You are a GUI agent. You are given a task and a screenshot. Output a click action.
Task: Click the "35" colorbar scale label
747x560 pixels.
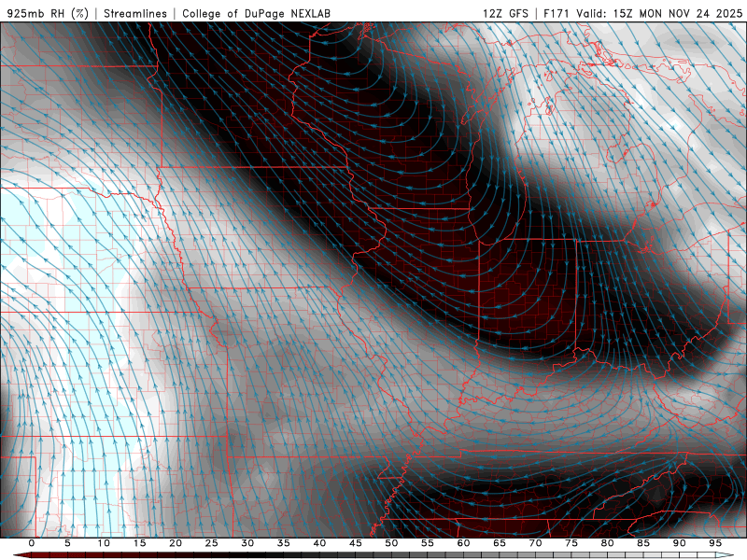tap(284, 543)
